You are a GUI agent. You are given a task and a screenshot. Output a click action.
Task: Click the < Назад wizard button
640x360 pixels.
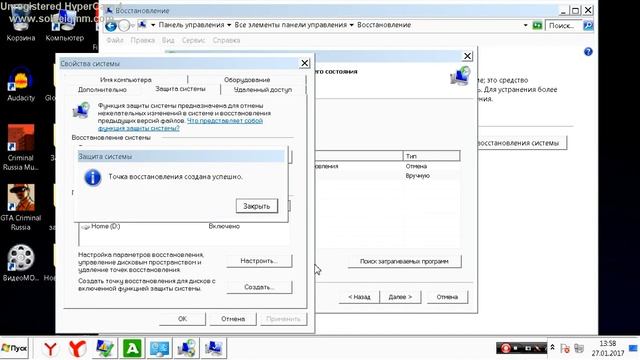coord(359,297)
